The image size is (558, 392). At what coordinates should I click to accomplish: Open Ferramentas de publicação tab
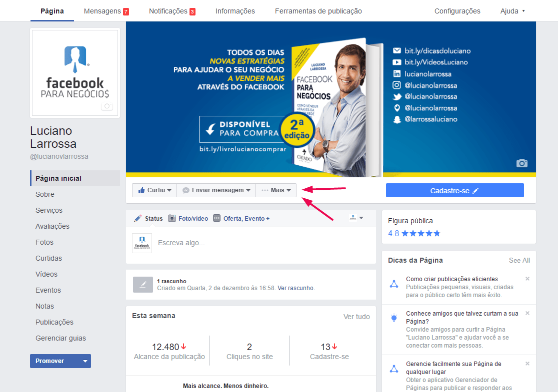click(x=318, y=11)
